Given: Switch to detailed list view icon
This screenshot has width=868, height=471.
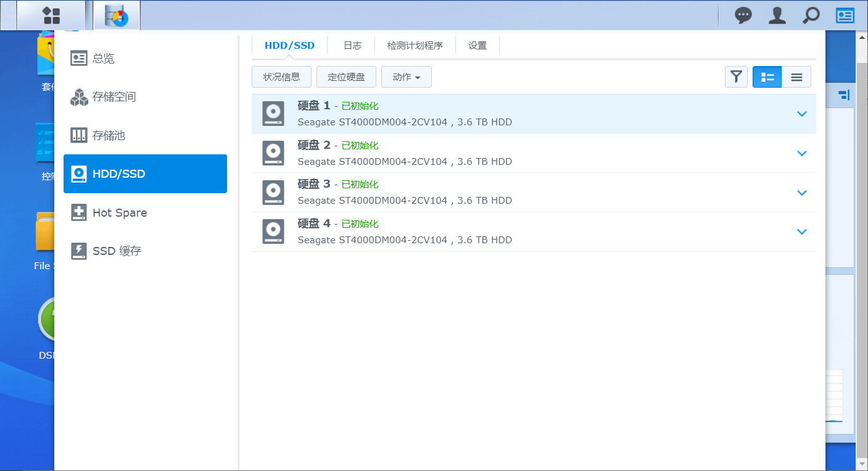Looking at the screenshot, I should (767, 77).
